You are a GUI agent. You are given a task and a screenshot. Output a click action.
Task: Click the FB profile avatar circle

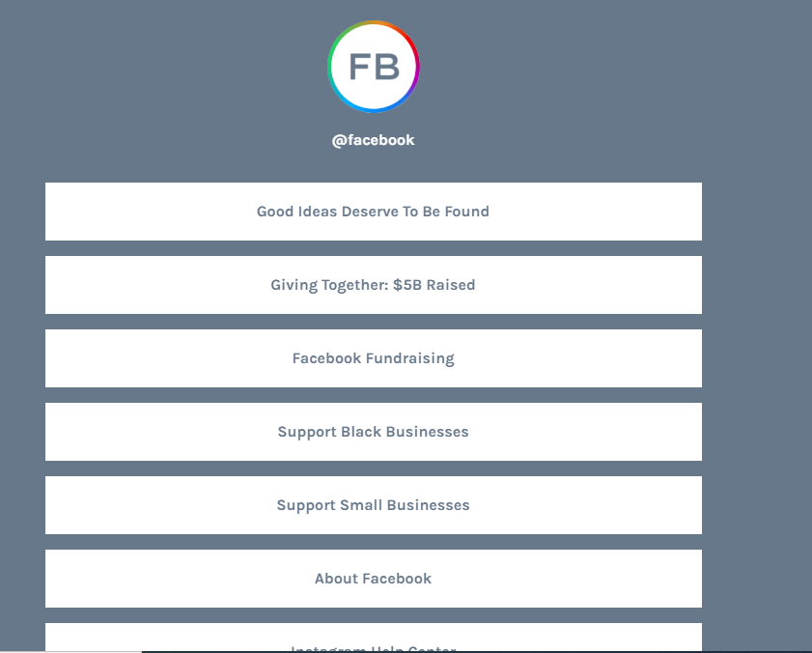(x=373, y=67)
